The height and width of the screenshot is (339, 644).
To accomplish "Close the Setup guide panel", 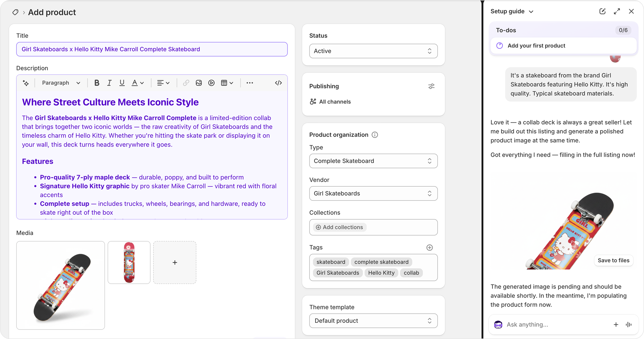I will (x=631, y=11).
